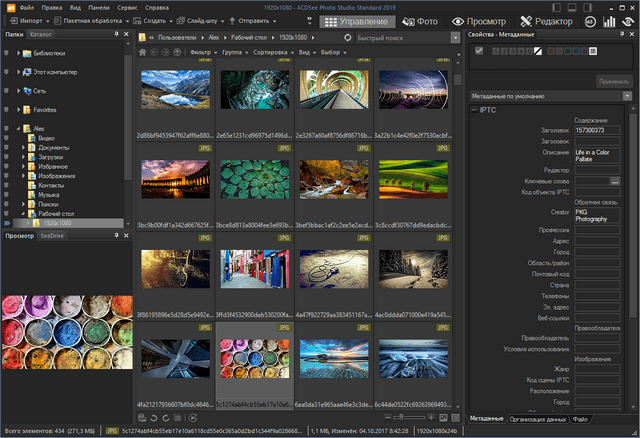Toggle the tagged checkbox in properties panel
Screen dimensions: 640x438
480,51
